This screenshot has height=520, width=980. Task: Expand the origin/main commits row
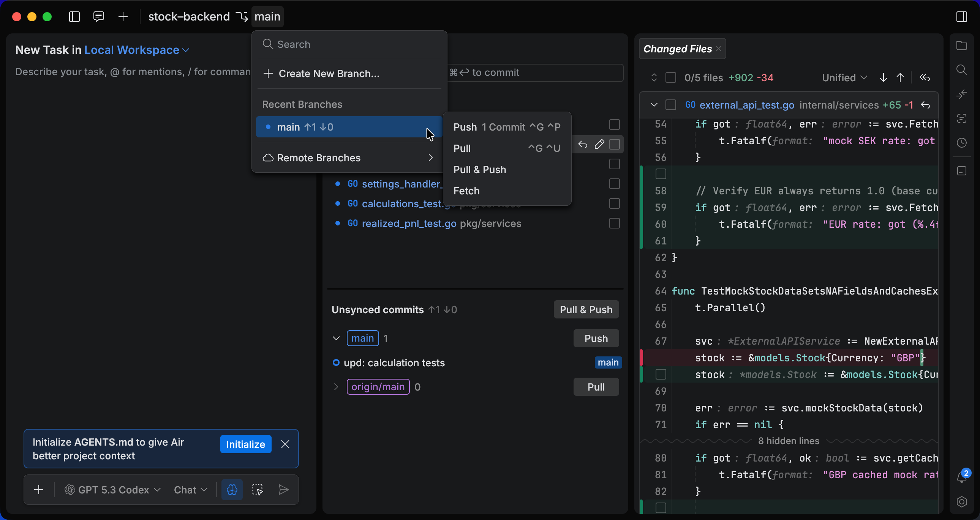pos(336,386)
